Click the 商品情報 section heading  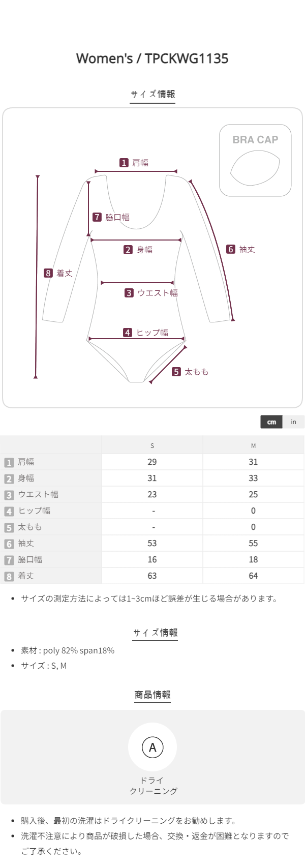pos(152,695)
